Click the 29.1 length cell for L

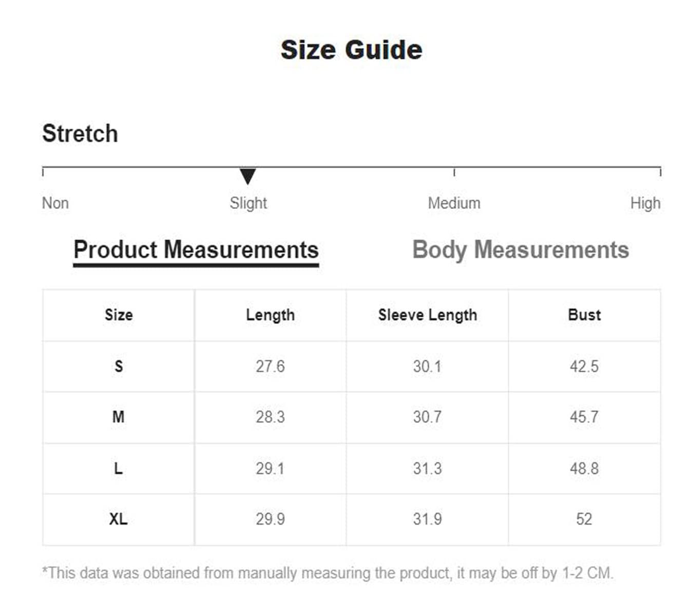pos(270,468)
